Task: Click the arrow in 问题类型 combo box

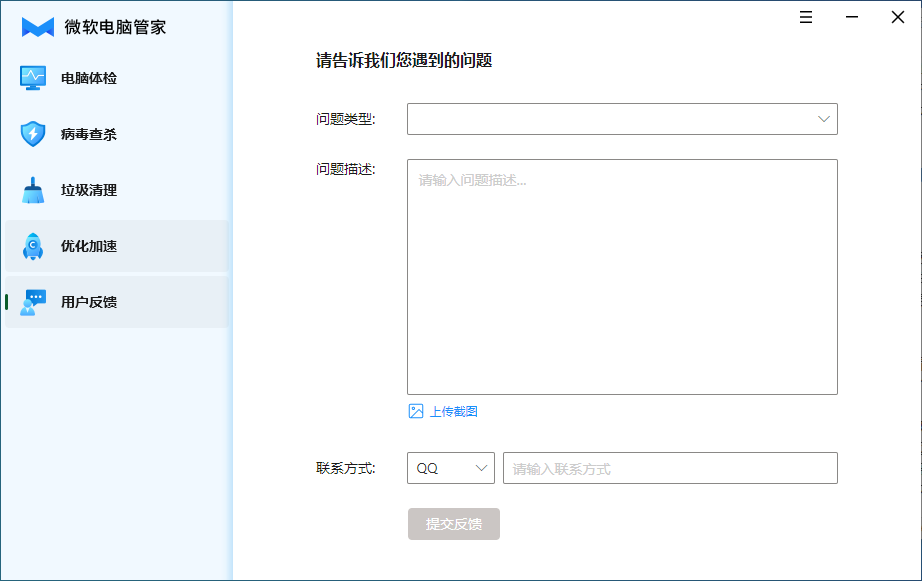Action: pos(824,119)
